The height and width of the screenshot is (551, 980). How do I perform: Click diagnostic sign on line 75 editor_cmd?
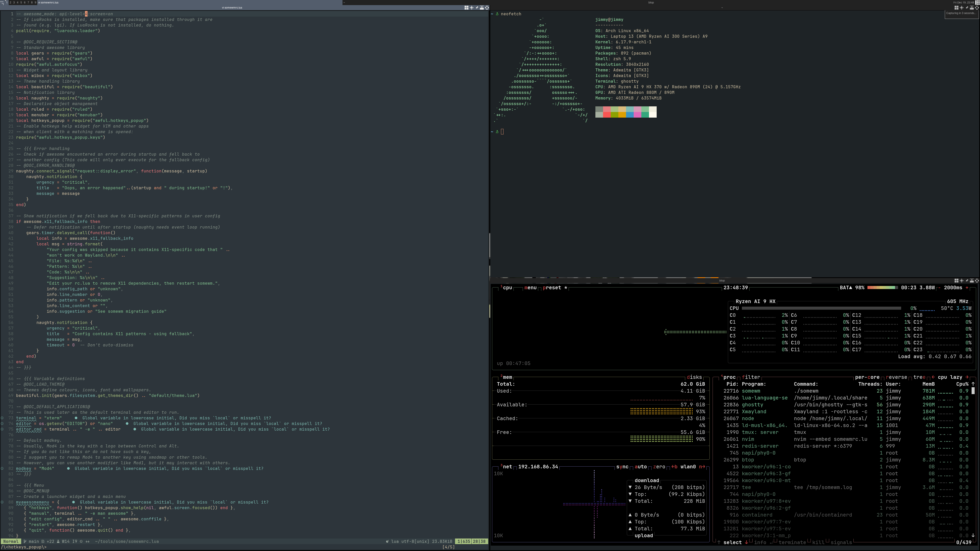click(2, 429)
